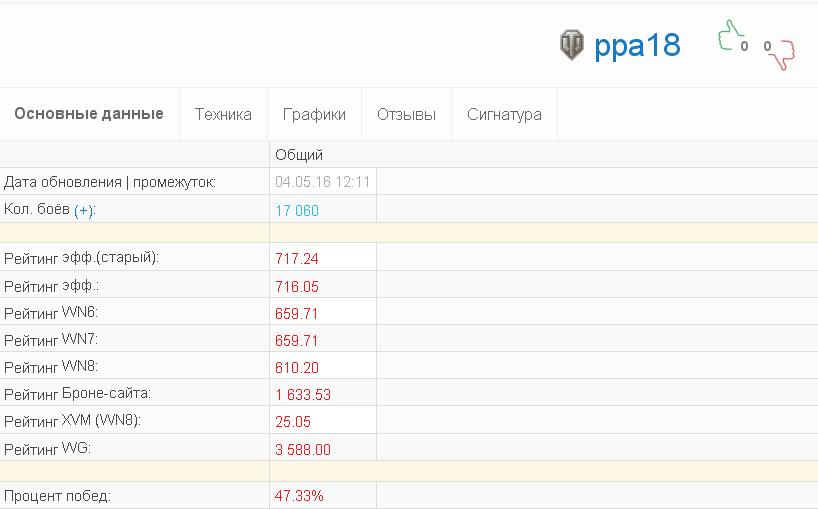The width and height of the screenshot is (818, 509).
Task: Click the update date 04.05.16 12:11
Action: coord(322,182)
